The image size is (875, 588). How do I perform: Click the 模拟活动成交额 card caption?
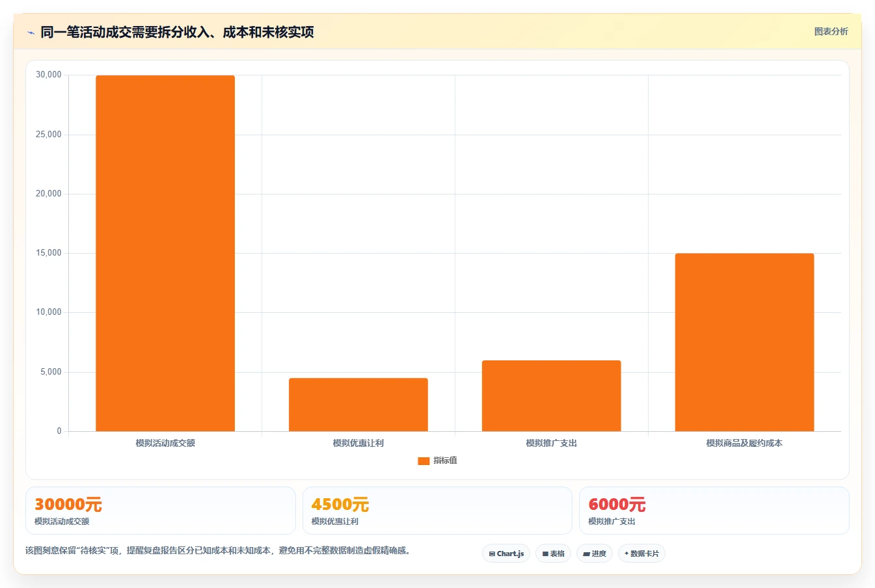coord(62,522)
